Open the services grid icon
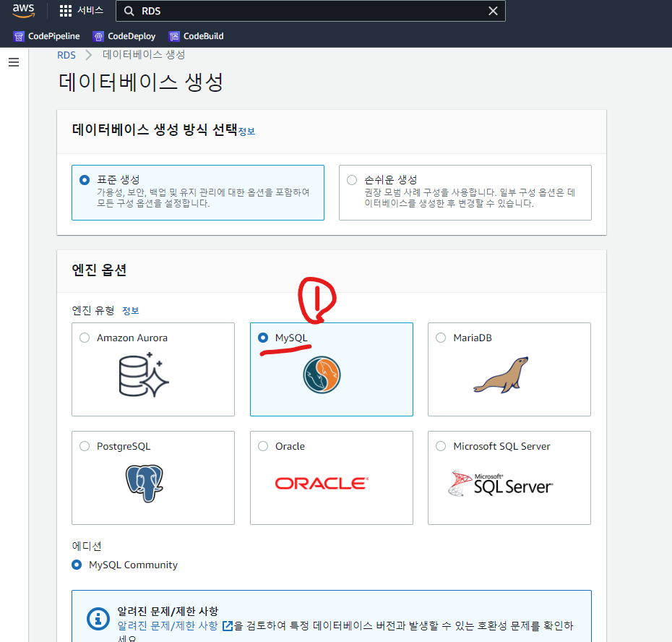Image resolution: width=672 pixels, height=642 pixels. [66, 11]
